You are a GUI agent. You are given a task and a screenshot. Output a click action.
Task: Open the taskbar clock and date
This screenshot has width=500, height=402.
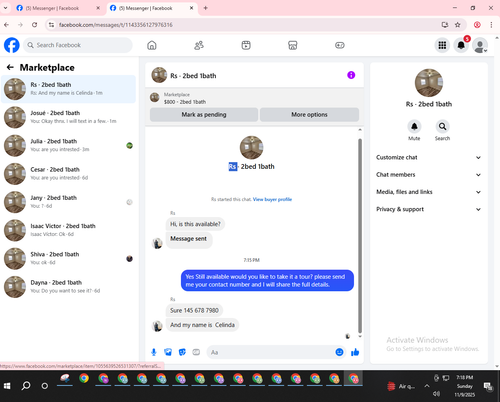pyautogui.click(x=465, y=386)
